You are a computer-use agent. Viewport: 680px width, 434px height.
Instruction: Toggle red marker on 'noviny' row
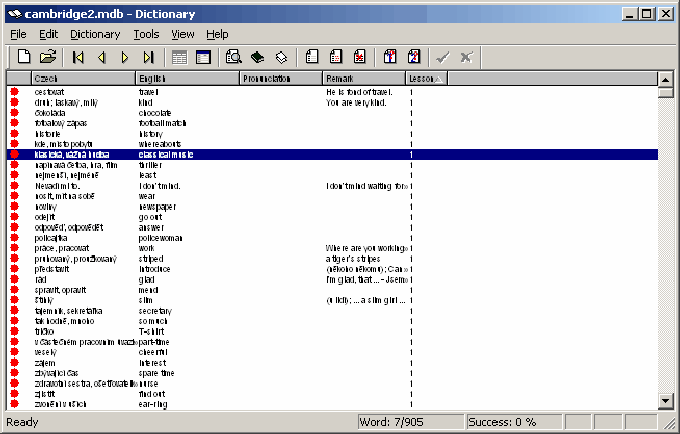click(14, 206)
